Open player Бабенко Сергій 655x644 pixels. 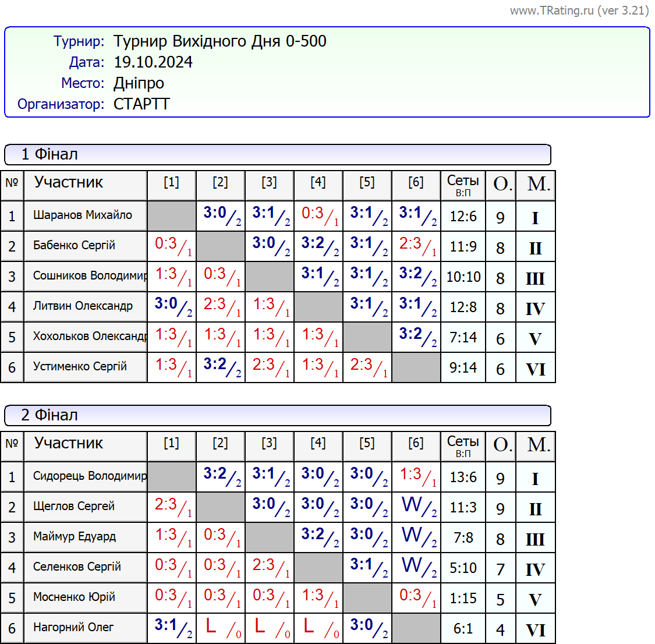tap(74, 246)
